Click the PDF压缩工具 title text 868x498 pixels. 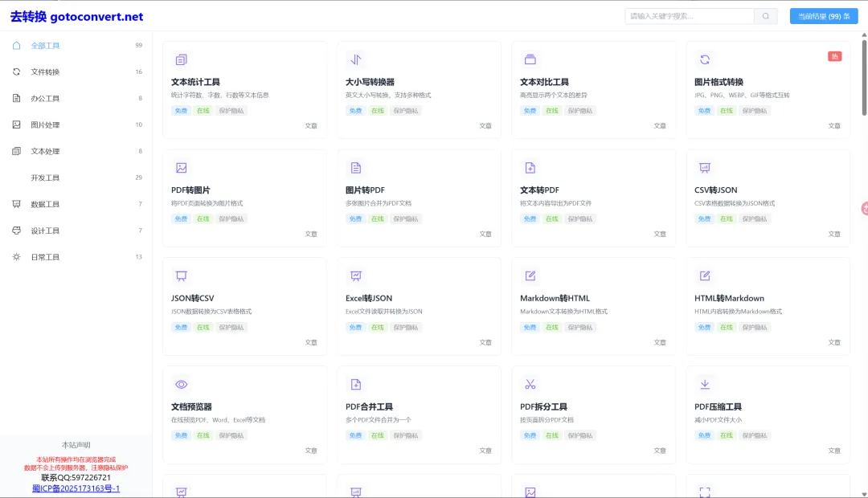point(718,406)
